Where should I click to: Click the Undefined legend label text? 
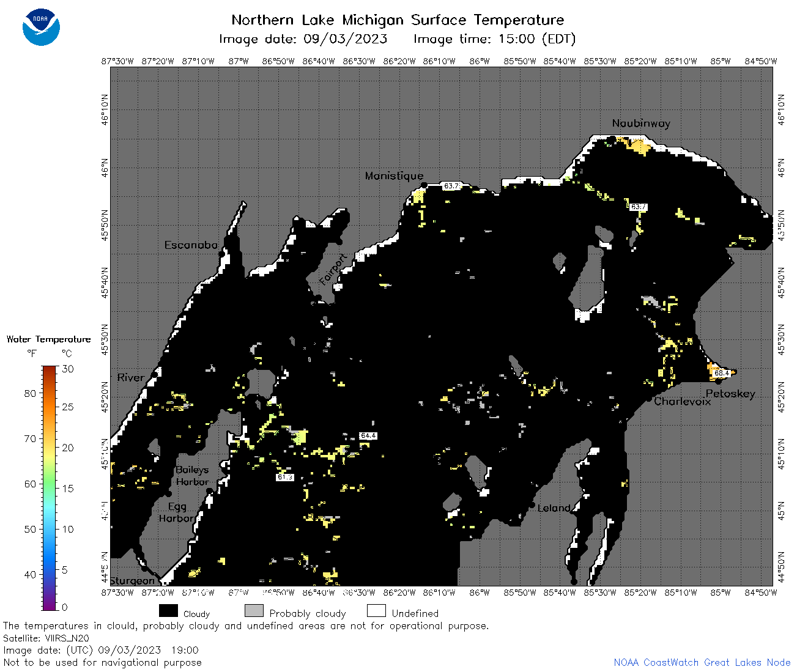tap(415, 613)
